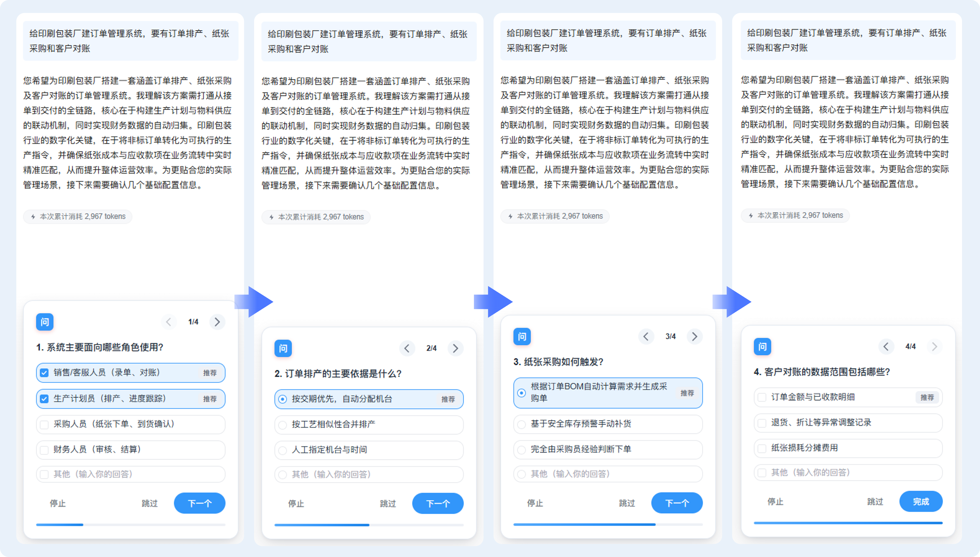Click the 问 icon in the 3/4 question card
The width and height of the screenshot is (980, 557).
[x=522, y=336]
